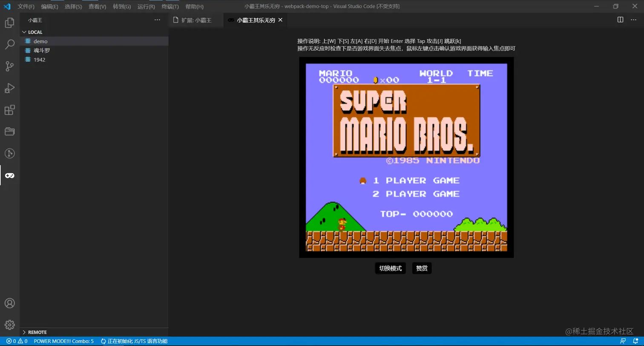Minimize the VS Code window

tap(596, 6)
